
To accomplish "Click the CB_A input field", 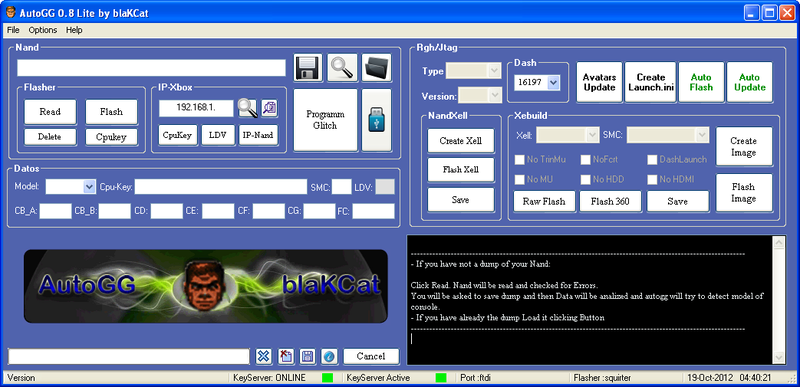I will click(56, 211).
